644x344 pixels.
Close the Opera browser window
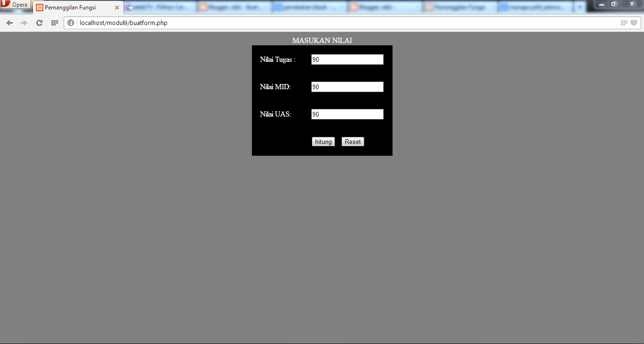coord(632,4)
